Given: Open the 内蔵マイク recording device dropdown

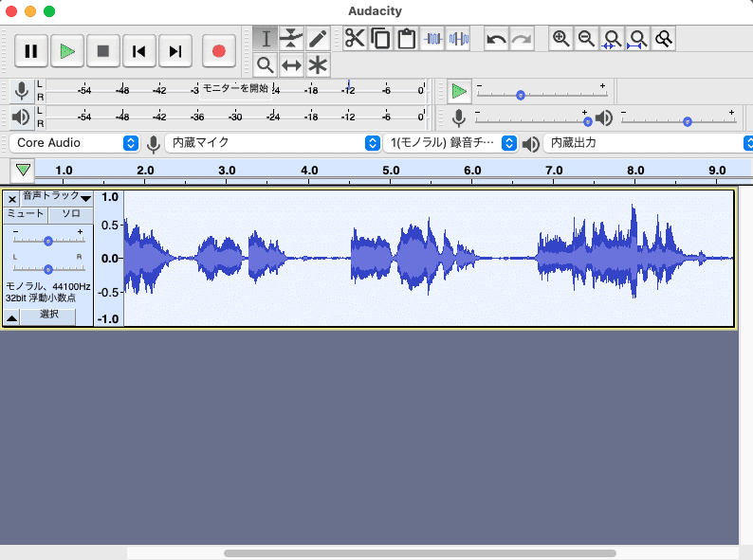Looking at the screenshot, I should [x=273, y=143].
